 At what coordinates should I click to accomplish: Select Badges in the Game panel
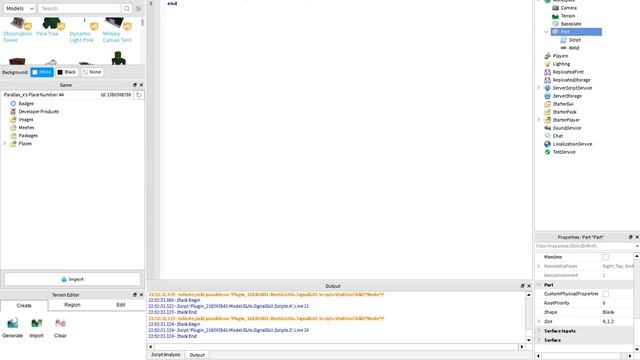pyautogui.click(x=26, y=104)
